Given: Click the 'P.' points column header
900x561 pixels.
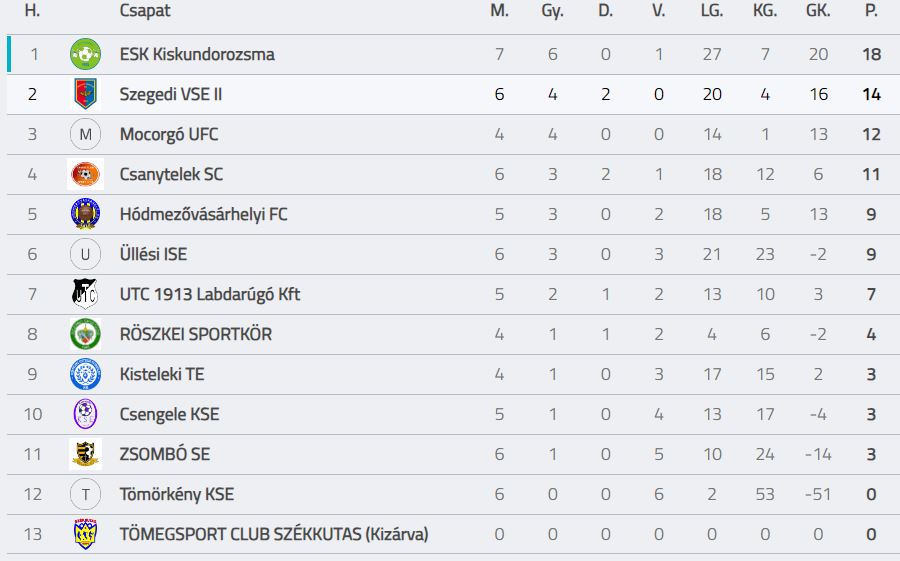Looking at the screenshot, I should [x=871, y=11].
